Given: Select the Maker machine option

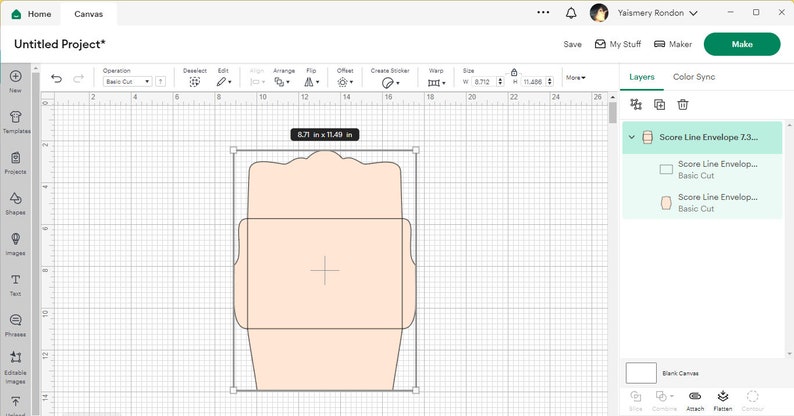Looking at the screenshot, I should [x=673, y=44].
